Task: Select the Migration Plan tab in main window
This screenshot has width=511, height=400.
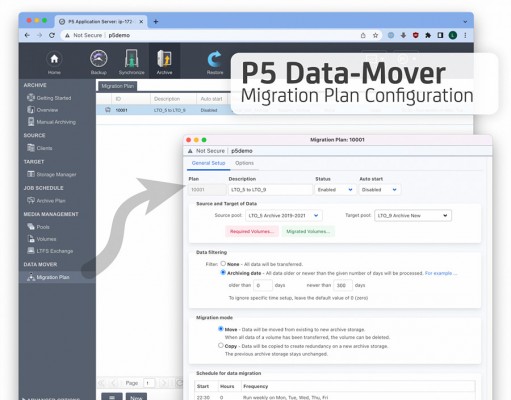Action: tap(117, 86)
